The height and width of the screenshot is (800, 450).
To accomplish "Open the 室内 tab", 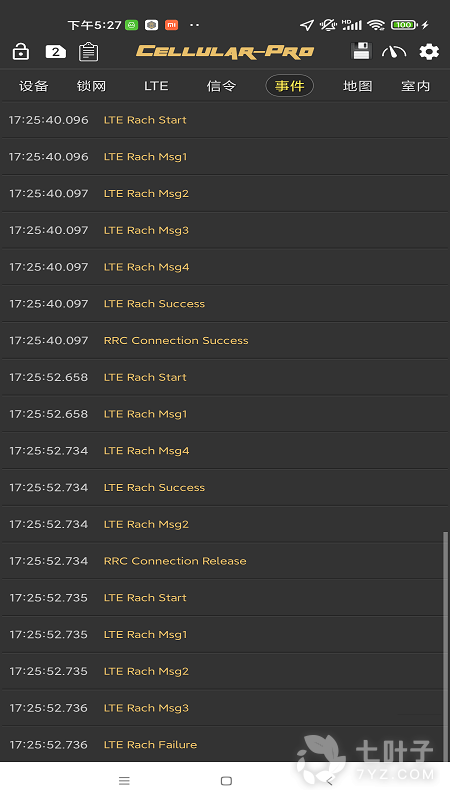I will 415,86.
